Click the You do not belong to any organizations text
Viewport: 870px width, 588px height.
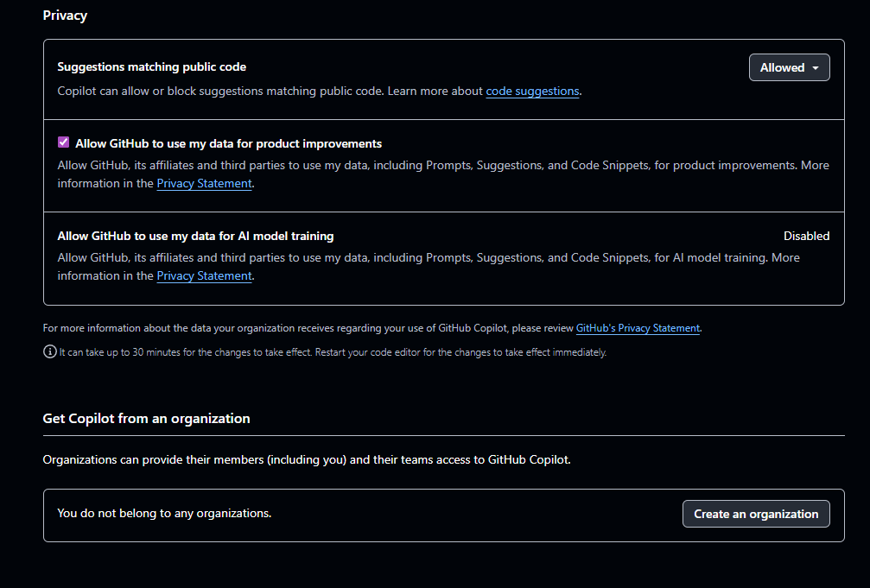(164, 514)
